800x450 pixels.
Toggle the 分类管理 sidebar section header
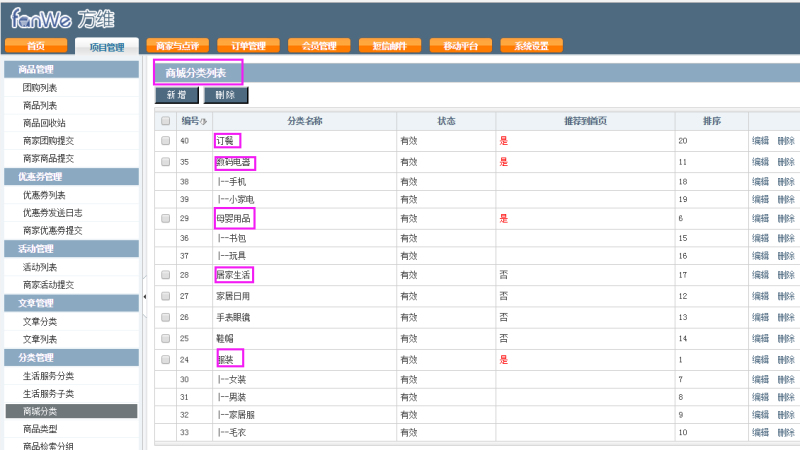tap(70, 357)
